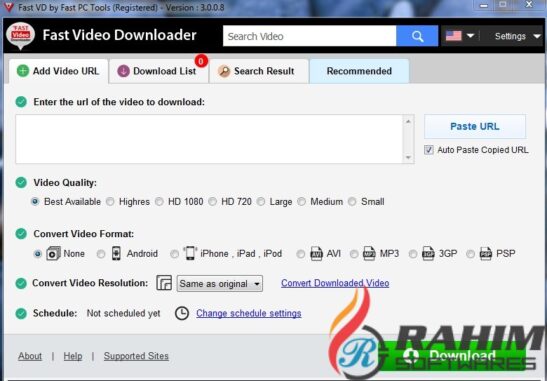Click the app icon in the title bar
The image size is (547, 381).
pos(8,6)
